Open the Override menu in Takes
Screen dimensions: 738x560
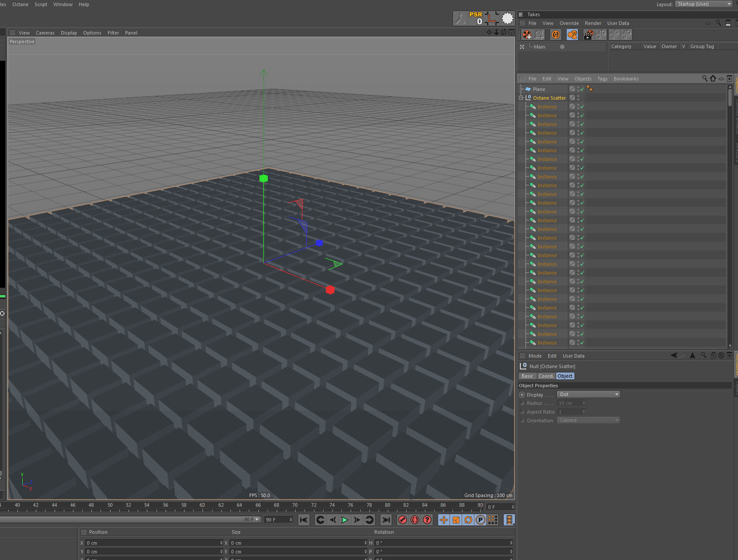click(x=569, y=23)
